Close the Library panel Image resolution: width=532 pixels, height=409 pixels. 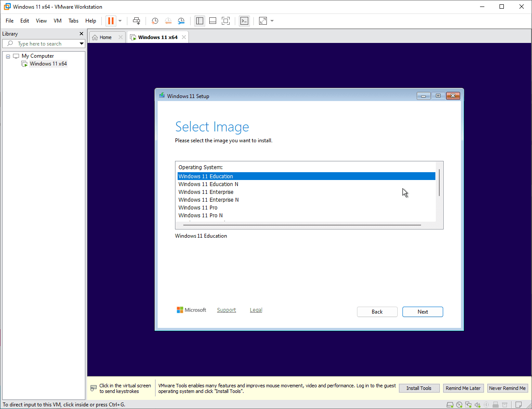81,34
